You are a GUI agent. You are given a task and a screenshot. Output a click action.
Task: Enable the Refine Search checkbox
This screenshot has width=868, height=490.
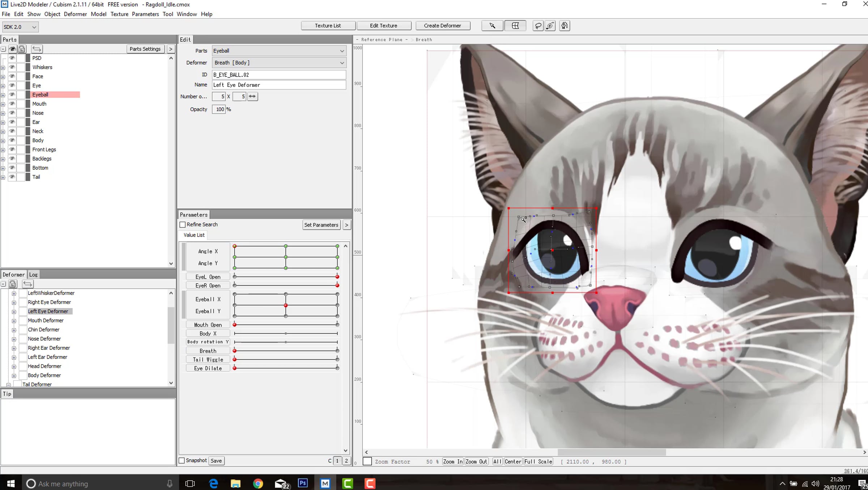point(183,225)
